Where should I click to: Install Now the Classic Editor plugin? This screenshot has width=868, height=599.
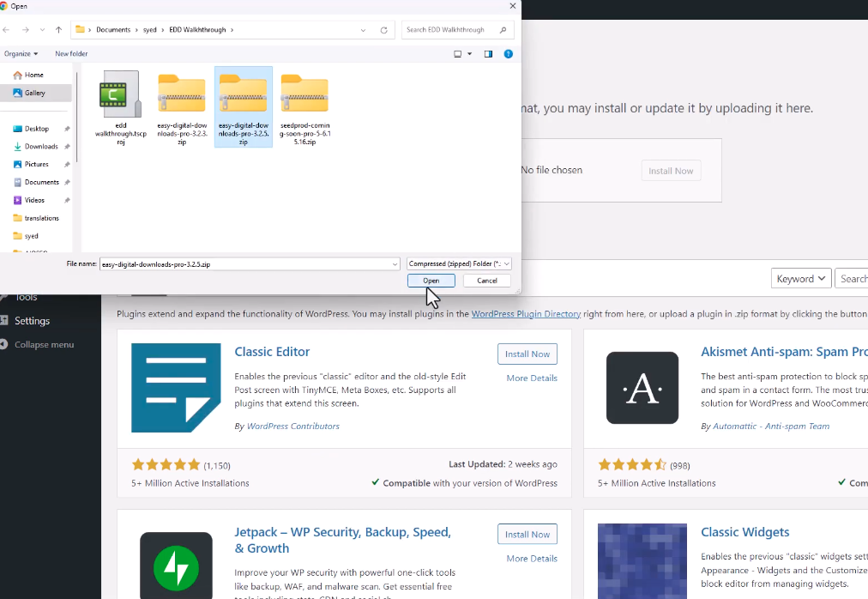[527, 354]
